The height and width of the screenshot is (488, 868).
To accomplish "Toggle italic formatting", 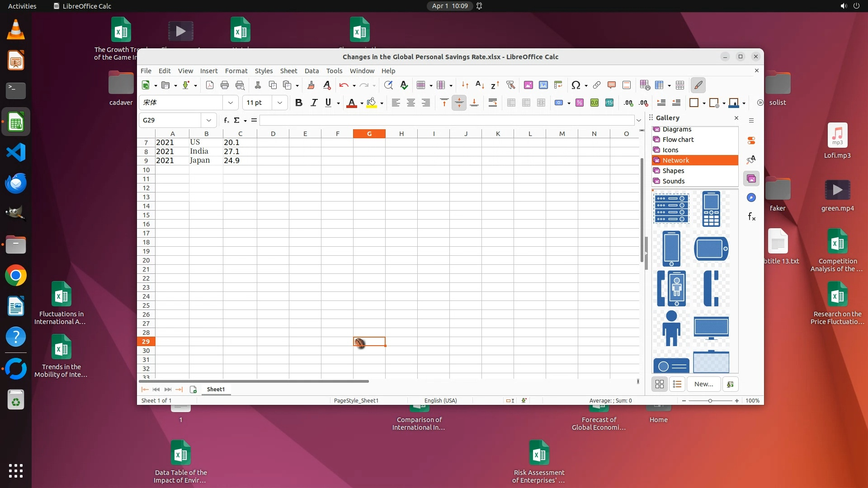I will coord(314,103).
